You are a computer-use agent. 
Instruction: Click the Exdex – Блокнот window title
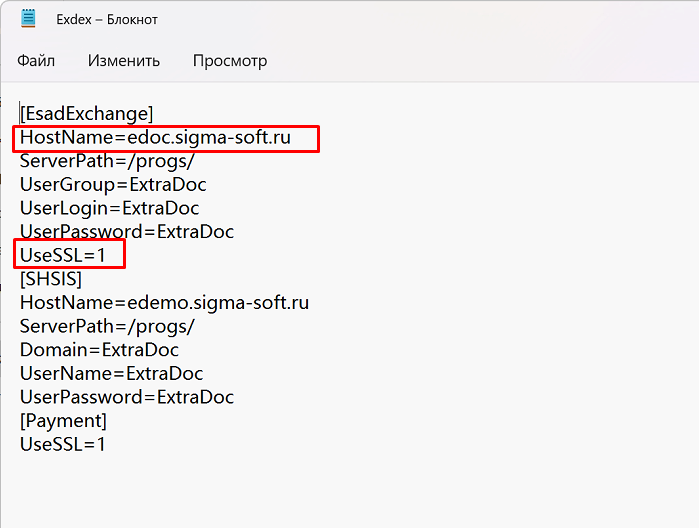[x=107, y=20]
